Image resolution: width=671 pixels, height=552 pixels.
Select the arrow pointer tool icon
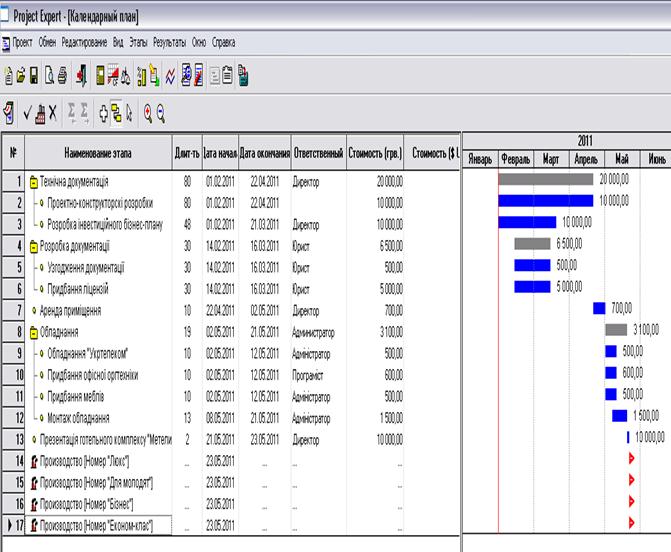128,113
